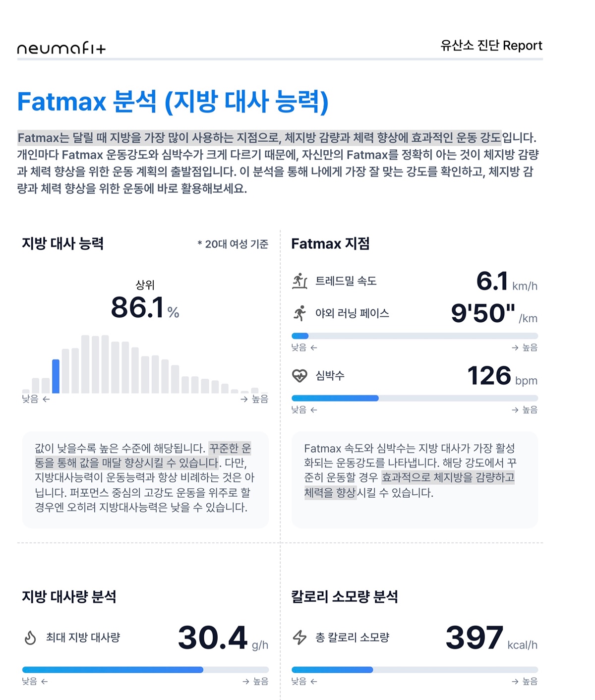This screenshot has width=595, height=700.
Task: Click the highlighted blue bar in the histogram
Action: (56, 376)
